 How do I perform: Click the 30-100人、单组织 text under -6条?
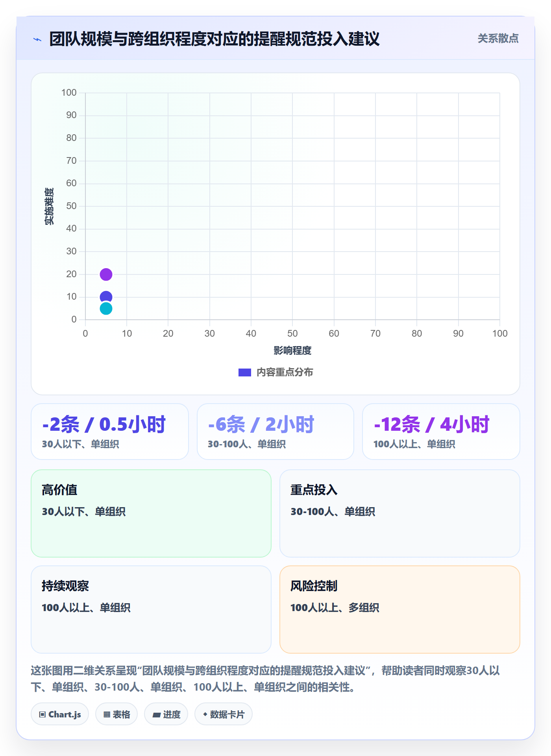click(x=247, y=444)
